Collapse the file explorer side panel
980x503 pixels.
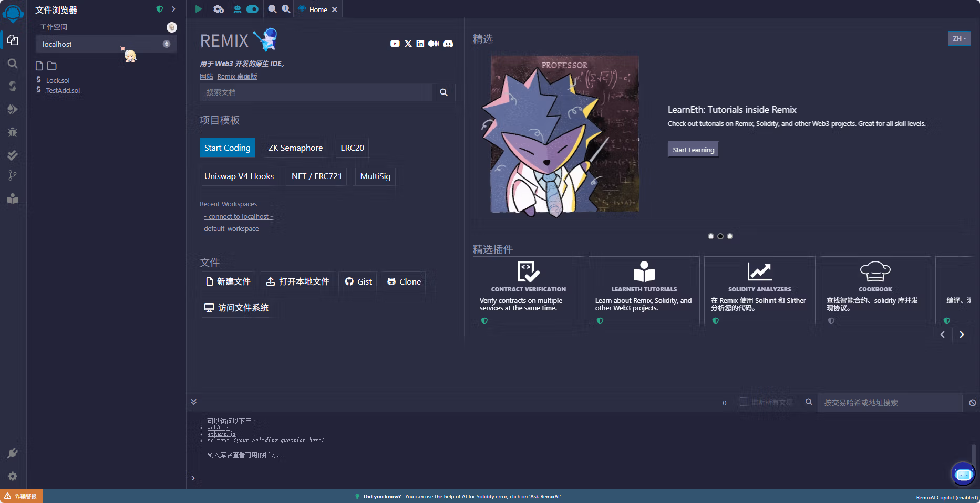point(173,9)
